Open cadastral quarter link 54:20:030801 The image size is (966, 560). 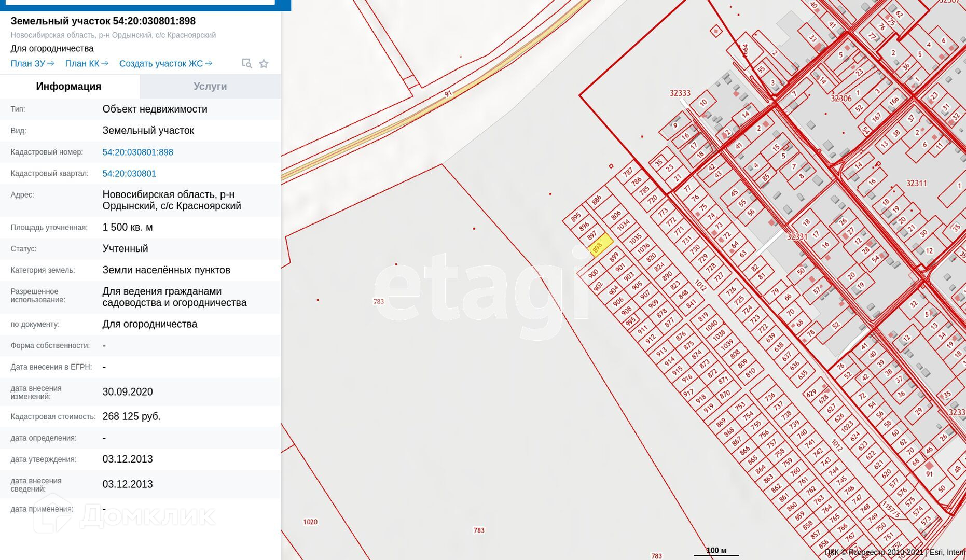(x=129, y=173)
